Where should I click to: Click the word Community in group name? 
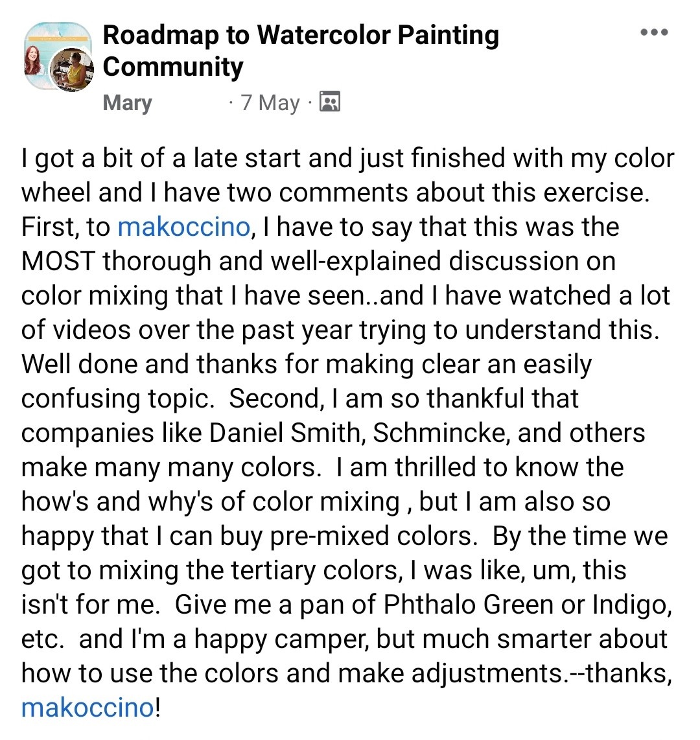173,66
